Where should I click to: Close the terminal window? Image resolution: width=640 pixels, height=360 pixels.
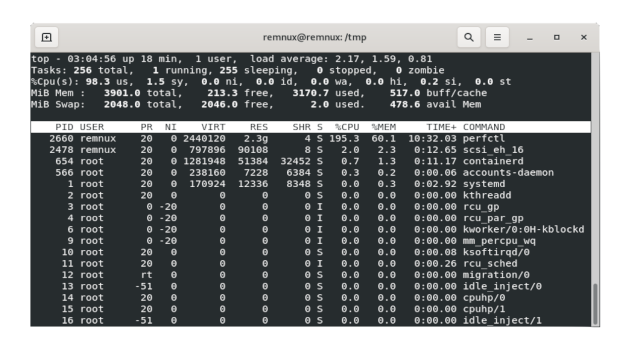(x=584, y=37)
